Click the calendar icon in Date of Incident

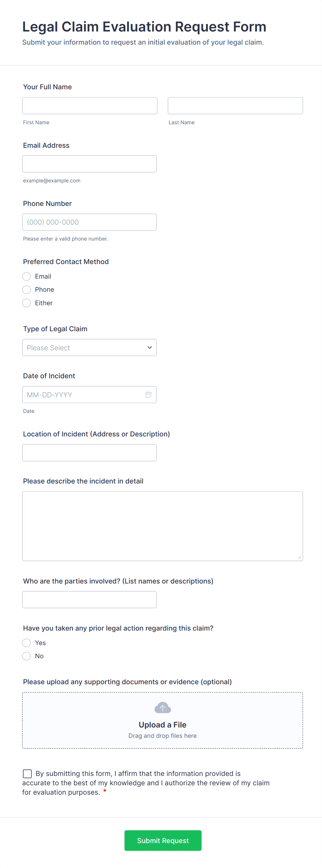(149, 395)
